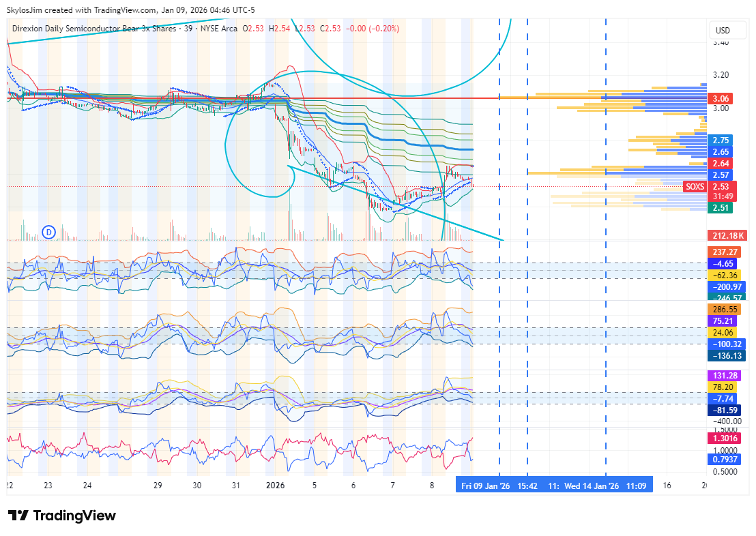Click the SOXS symbol price tag

click(x=695, y=187)
